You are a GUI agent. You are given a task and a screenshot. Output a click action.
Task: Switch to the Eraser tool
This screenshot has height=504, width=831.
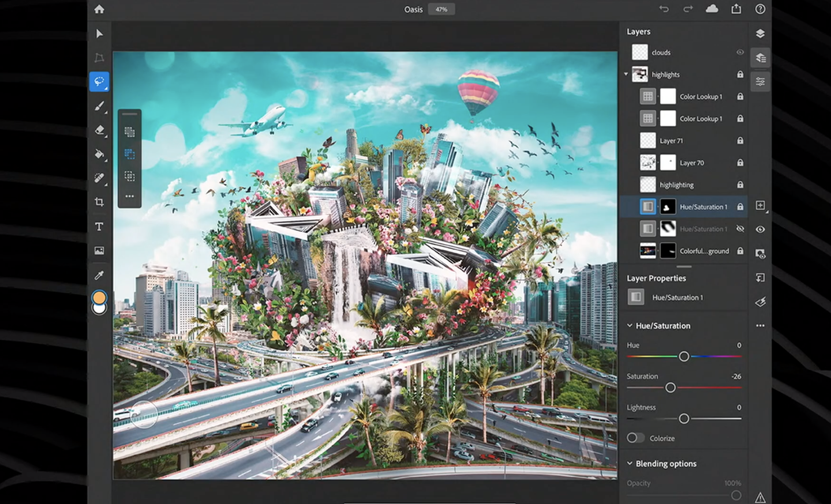point(99,130)
